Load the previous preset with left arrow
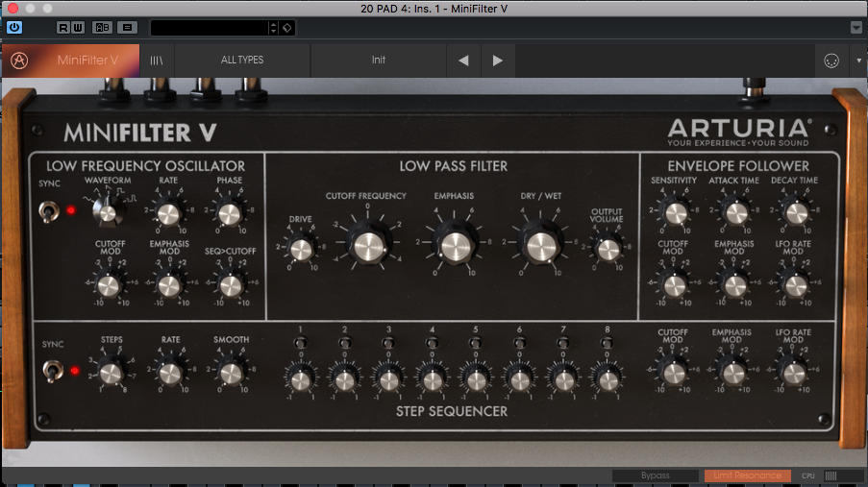Viewport: 868px width, 487px height. (464, 61)
